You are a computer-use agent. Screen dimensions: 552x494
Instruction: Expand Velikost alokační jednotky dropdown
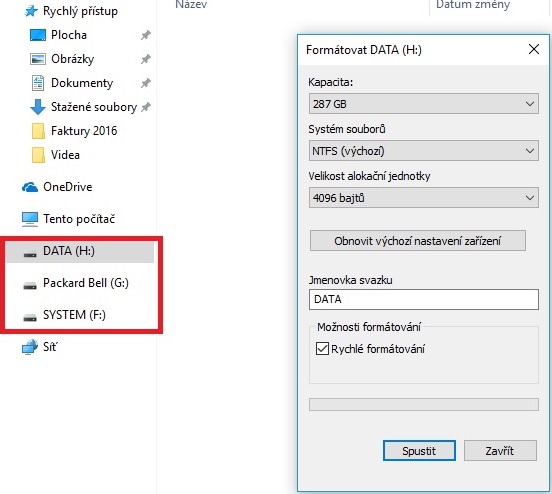pos(424,198)
